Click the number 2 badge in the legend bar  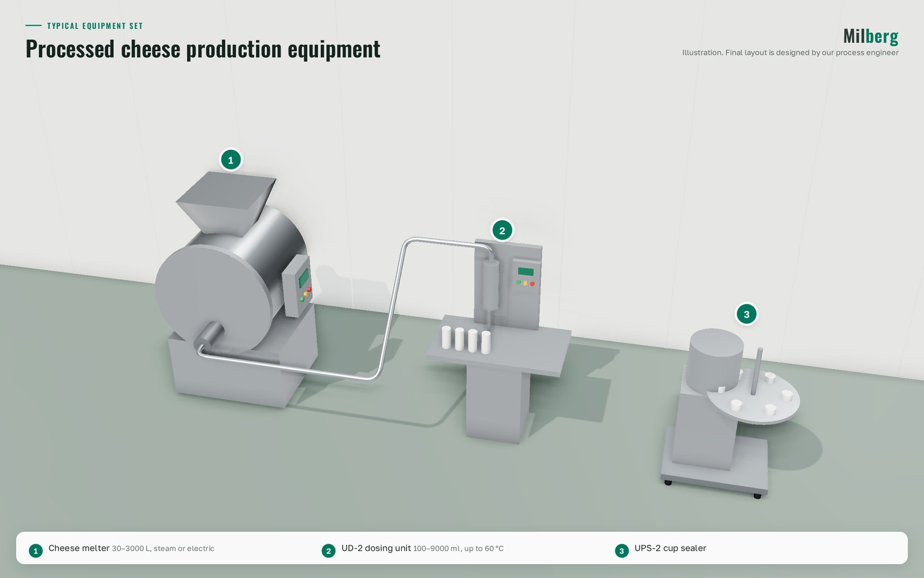pos(329,551)
